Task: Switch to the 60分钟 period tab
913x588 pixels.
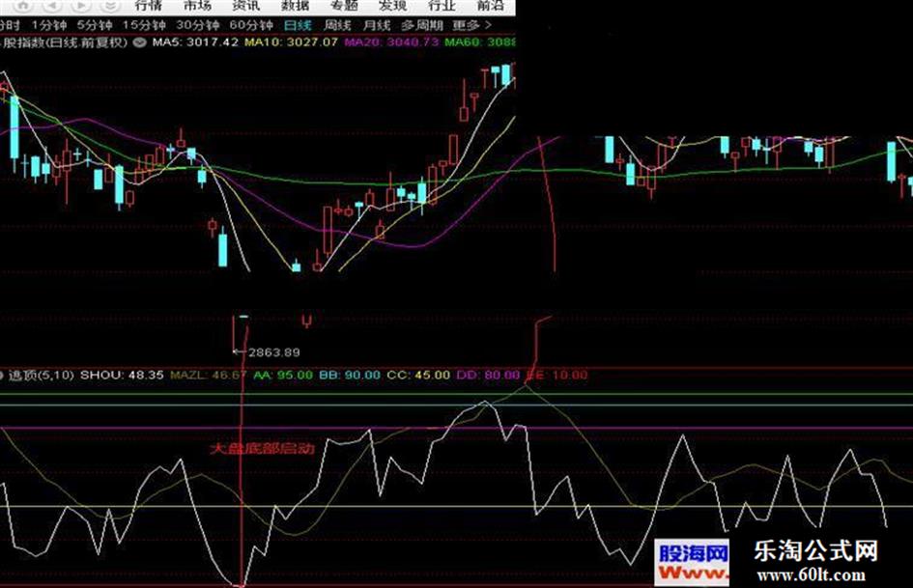Action: (x=251, y=25)
